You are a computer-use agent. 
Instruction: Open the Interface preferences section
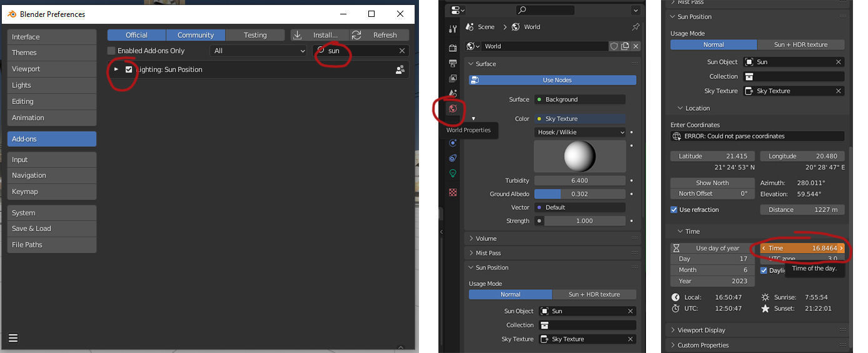click(x=52, y=37)
